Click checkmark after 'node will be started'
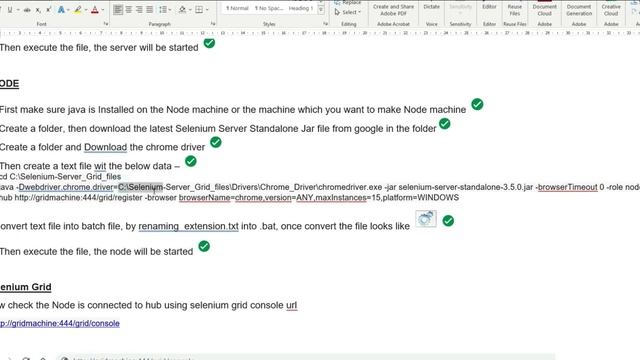 coord(204,246)
